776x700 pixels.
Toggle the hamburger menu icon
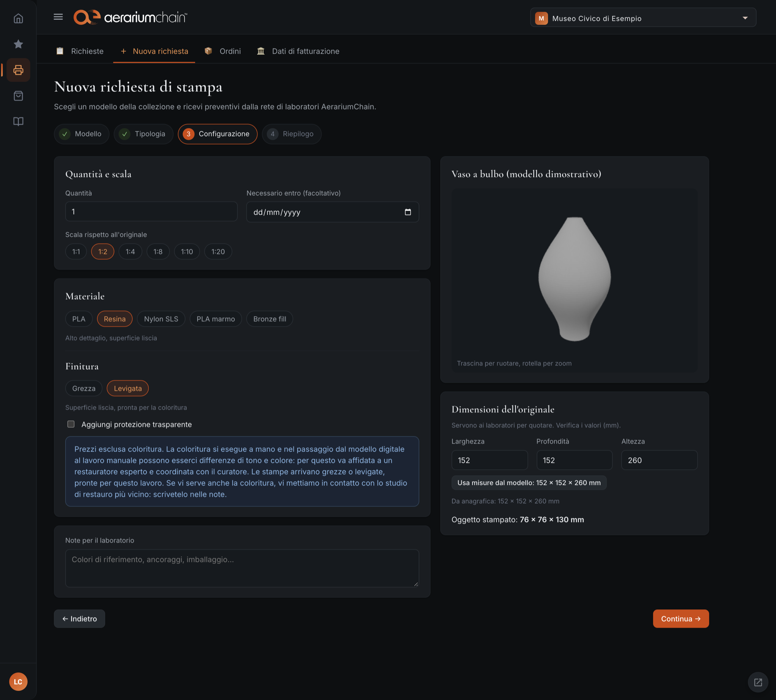(x=58, y=17)
